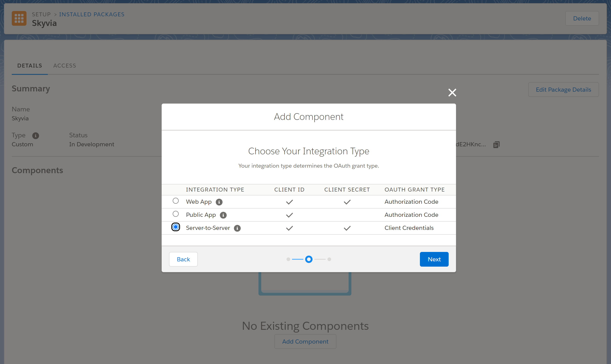This screenshot has width=611, height=364.
Task: Click Public App Client ID checkmark
Action: 290,215
